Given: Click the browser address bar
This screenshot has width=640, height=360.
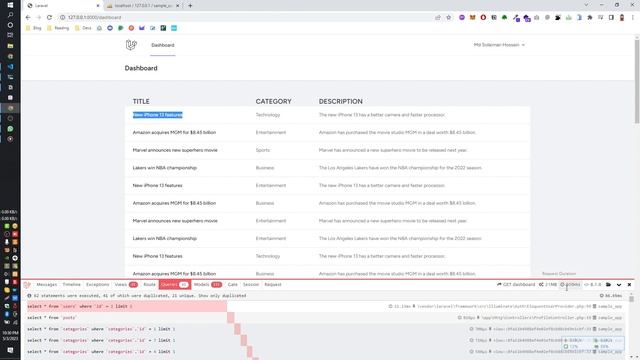Looking at the screenshot, I should (x=245, y=18).
